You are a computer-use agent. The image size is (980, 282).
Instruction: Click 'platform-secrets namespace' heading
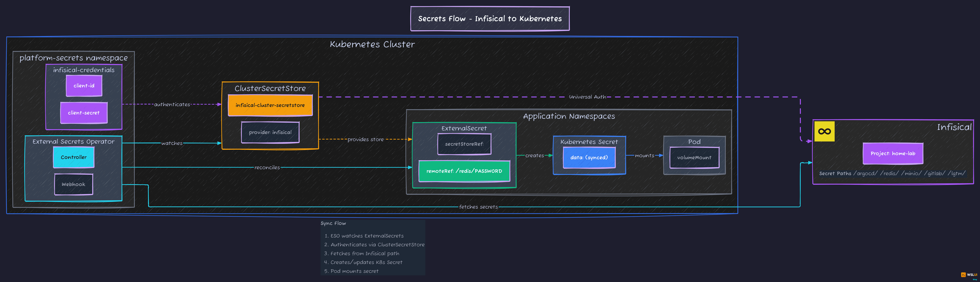tap(73, 58)
